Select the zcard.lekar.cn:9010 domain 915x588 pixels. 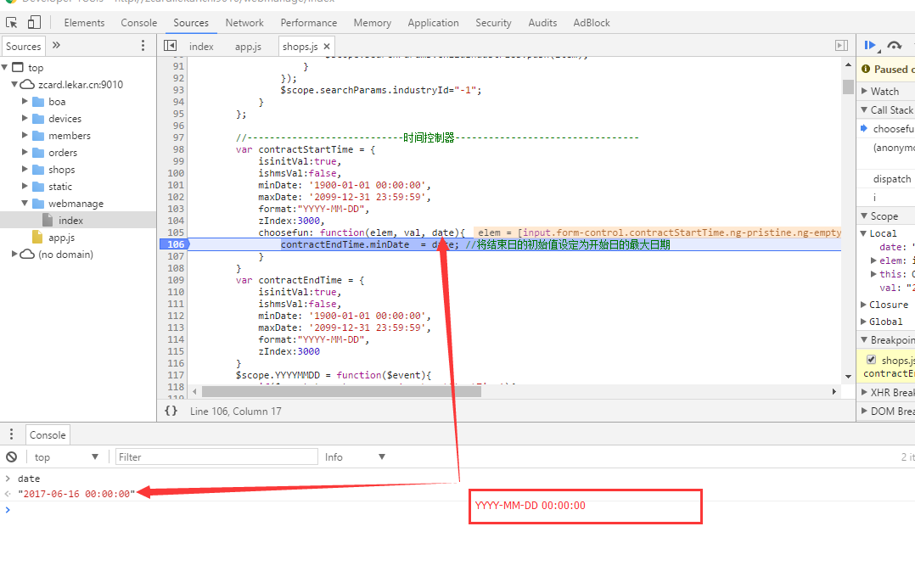click(x=81, y=85)
